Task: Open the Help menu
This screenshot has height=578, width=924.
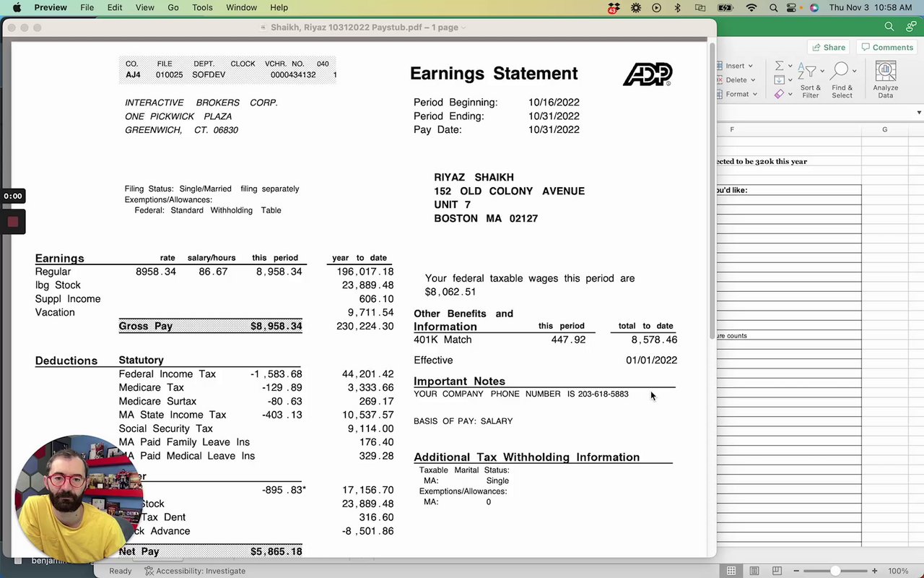Action: (279, 7)
